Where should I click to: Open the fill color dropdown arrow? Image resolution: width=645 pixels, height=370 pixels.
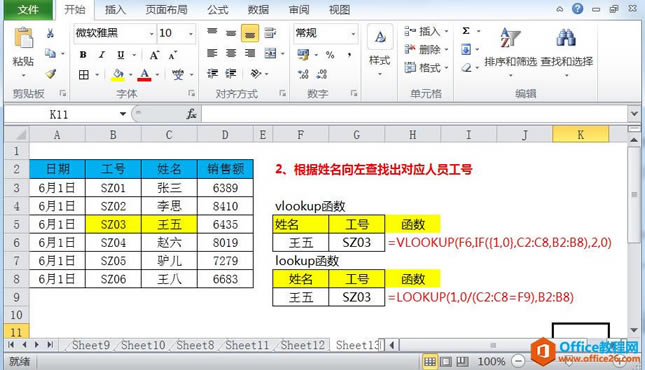tap(130, 75)
